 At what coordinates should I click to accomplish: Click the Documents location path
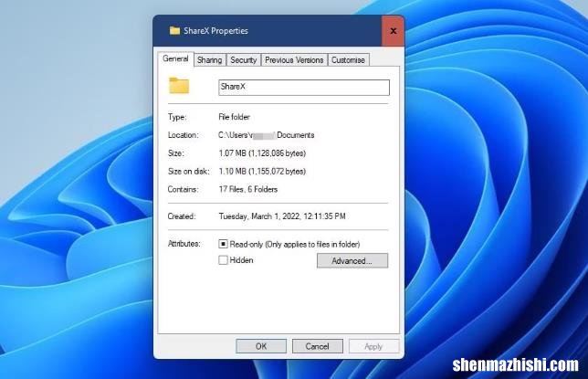[x=267, y=135]
